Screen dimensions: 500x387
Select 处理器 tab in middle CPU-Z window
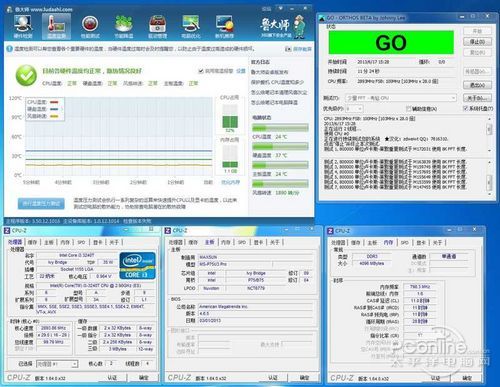pyautogui.click(x=176, y=242)
